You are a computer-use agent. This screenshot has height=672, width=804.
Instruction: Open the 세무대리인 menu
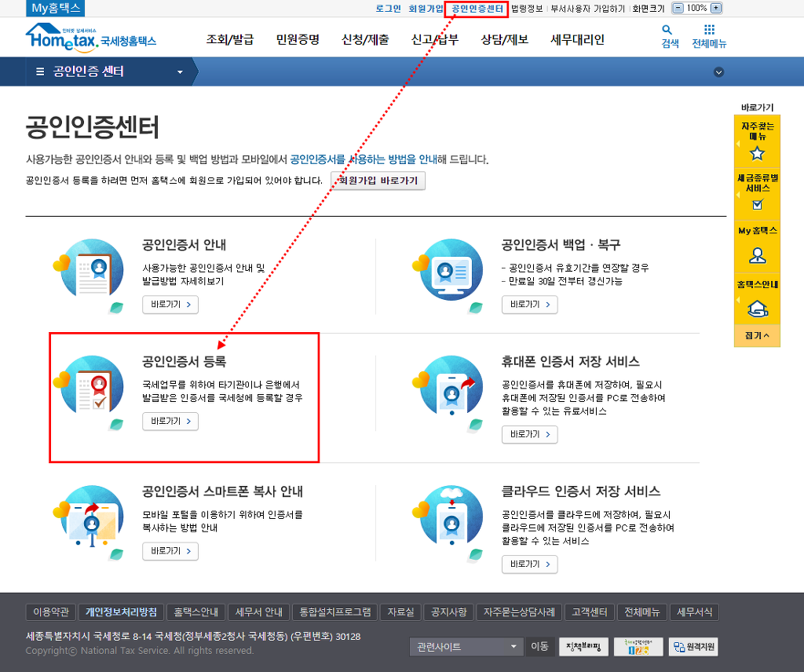click(x=577, y=39)
